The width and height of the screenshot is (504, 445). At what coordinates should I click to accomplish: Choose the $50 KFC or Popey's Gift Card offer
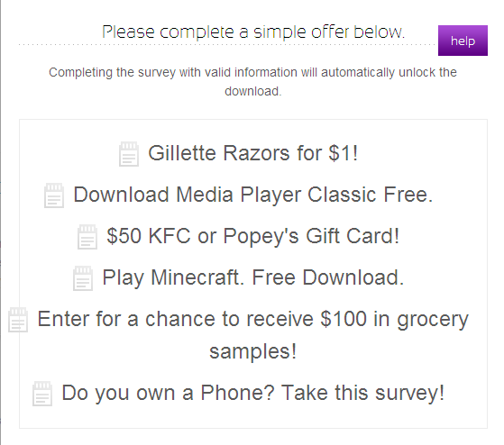tap(253, 236)
